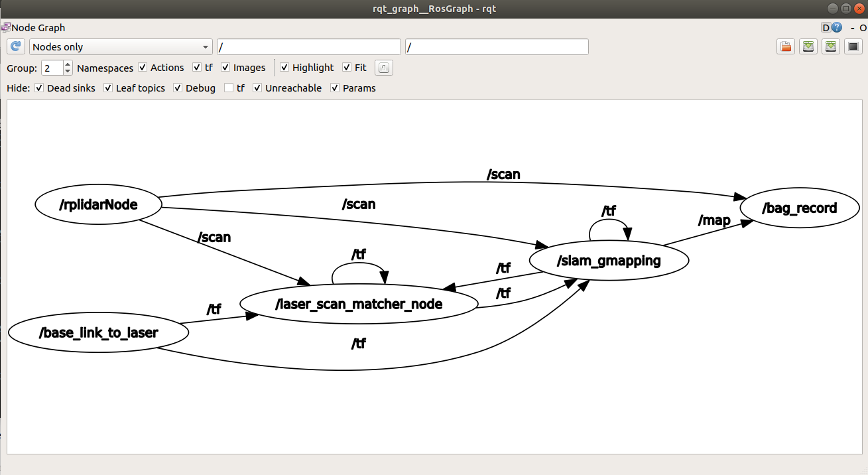
Task: Uncheck Hide Unreachable checkbox
Action: 257,88
